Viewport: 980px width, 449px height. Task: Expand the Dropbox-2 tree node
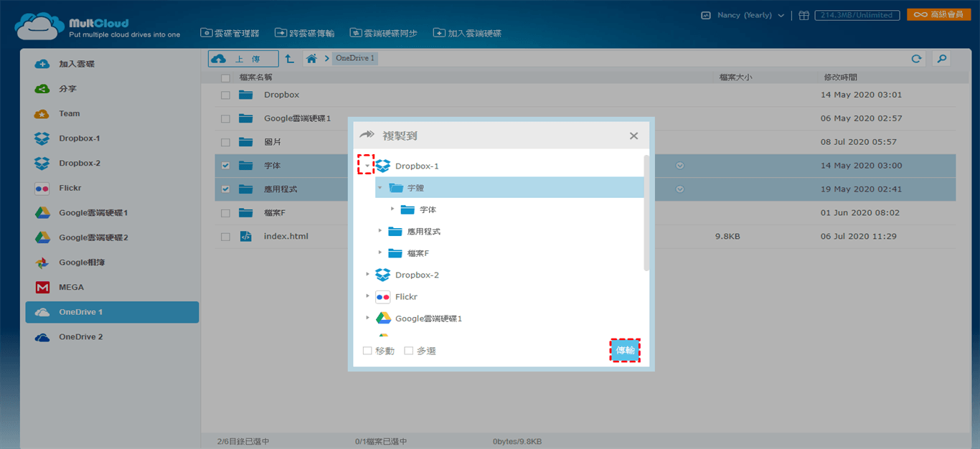(x=367, y=275)
